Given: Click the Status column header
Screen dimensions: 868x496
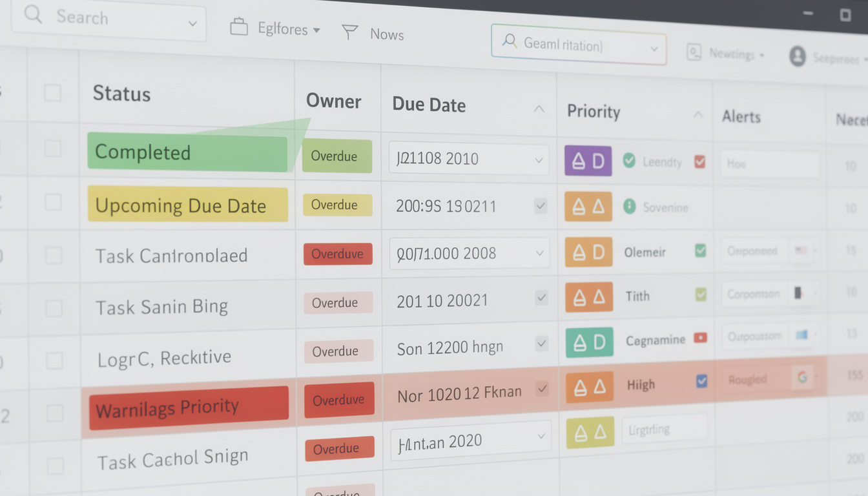Looking at the screenshot, I should (x=121, y=94).
